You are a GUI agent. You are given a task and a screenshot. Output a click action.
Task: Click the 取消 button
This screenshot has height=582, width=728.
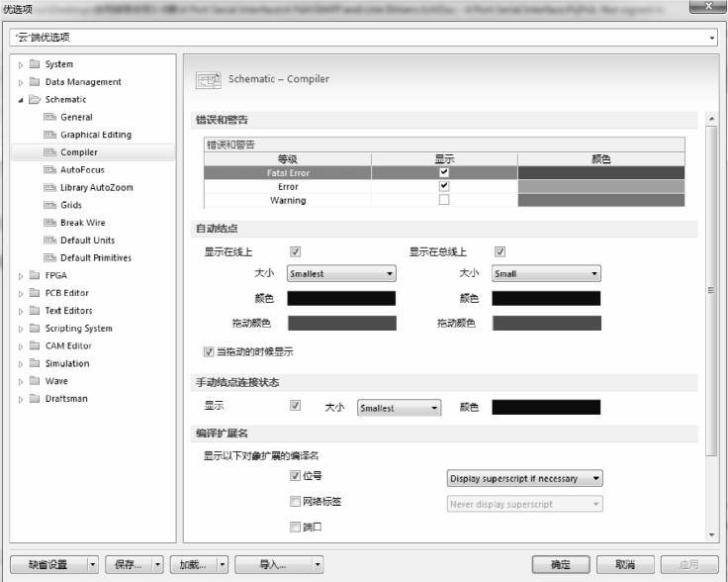625,564
